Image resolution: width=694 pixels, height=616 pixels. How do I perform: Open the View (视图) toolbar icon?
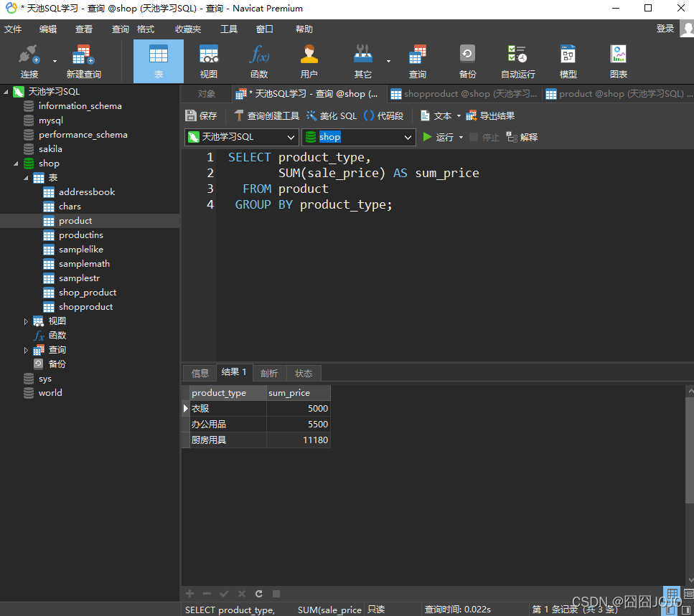pos(208,61)
